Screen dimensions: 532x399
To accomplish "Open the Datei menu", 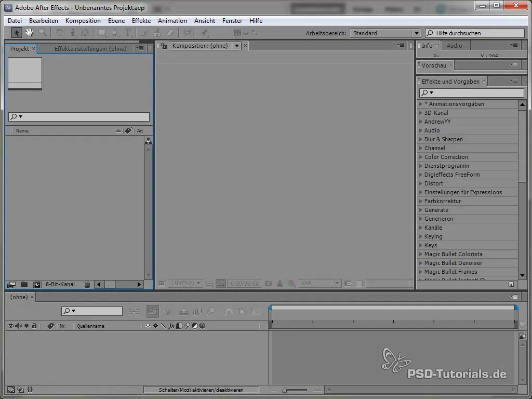I will click(15, 21).
